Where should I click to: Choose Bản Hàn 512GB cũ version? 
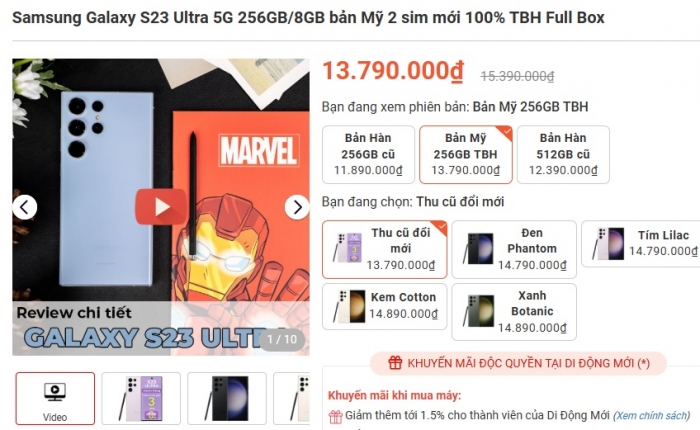[563, 154]
